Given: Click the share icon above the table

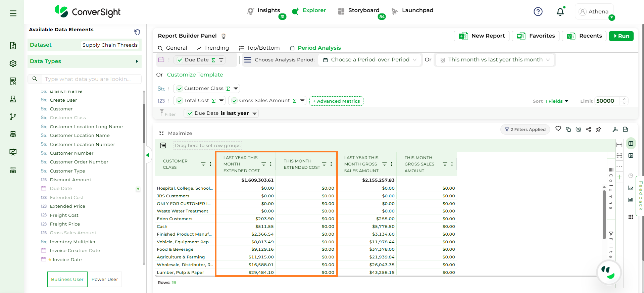Looking at the screenshot, I should point(588,130).
